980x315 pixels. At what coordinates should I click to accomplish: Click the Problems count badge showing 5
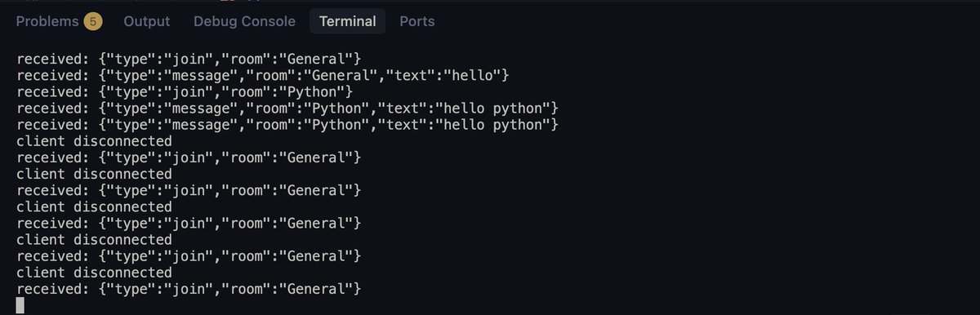93,21
